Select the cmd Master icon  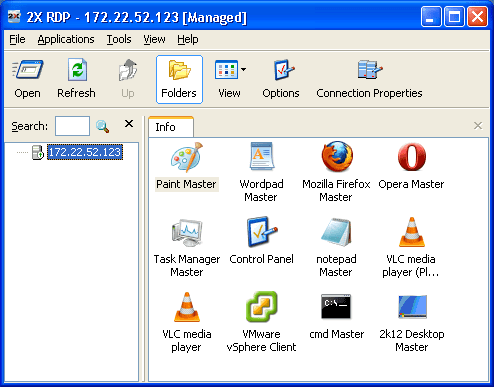(x=336, y=306)
